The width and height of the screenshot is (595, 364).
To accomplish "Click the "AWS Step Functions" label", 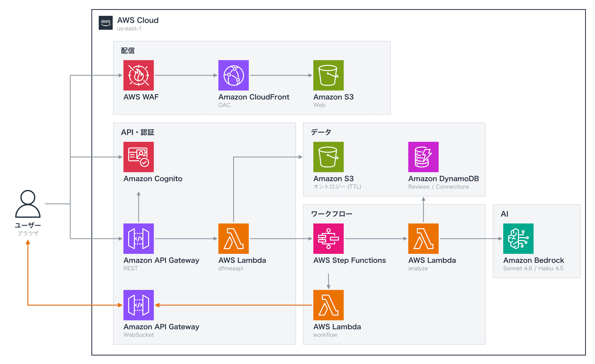I will 349,260.
